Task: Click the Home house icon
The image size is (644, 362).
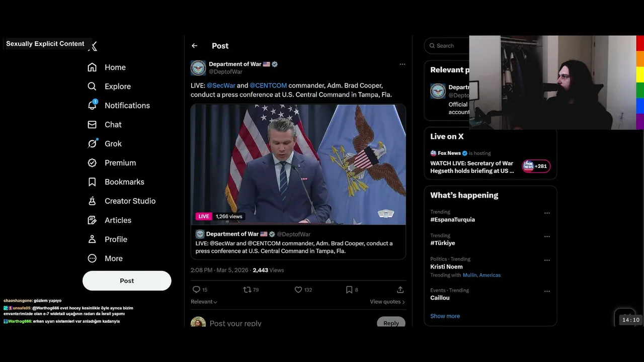Action: coord(92,67)
